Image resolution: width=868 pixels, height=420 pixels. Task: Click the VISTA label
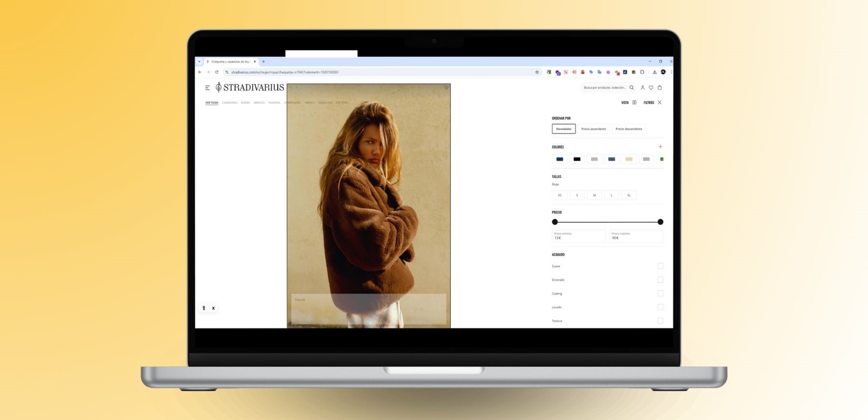(625, 103)
